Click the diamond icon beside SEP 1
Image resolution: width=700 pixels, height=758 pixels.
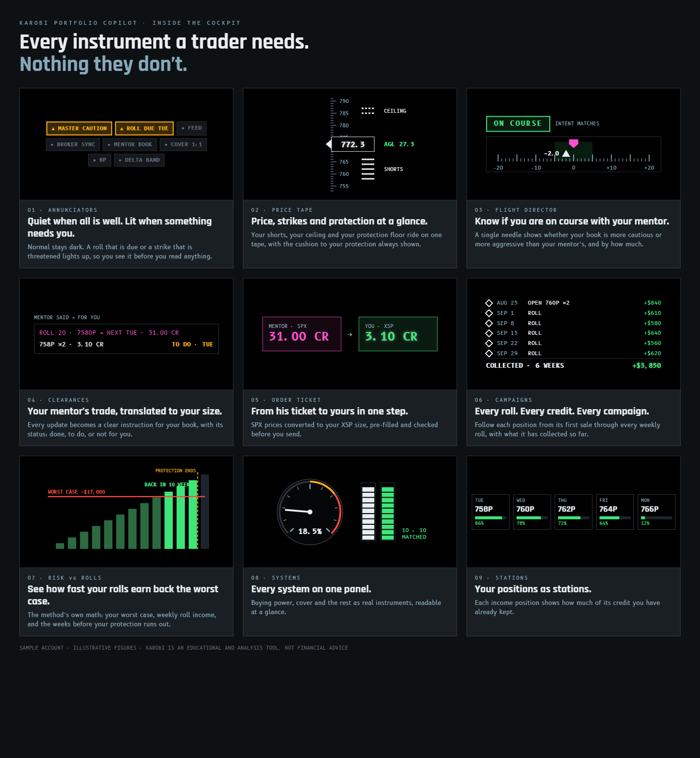coord(489,313)
